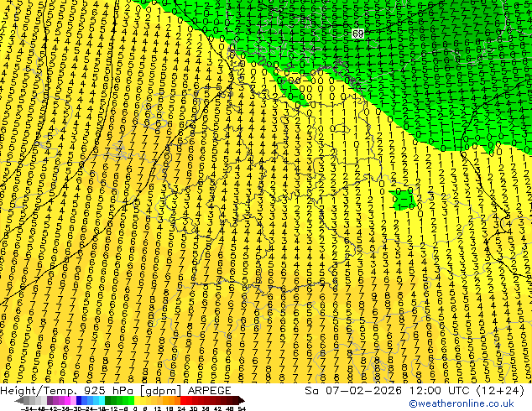
Task: Click the Height/Temp. 925 hPa ARPEGE title
Action: click(116, 391)
